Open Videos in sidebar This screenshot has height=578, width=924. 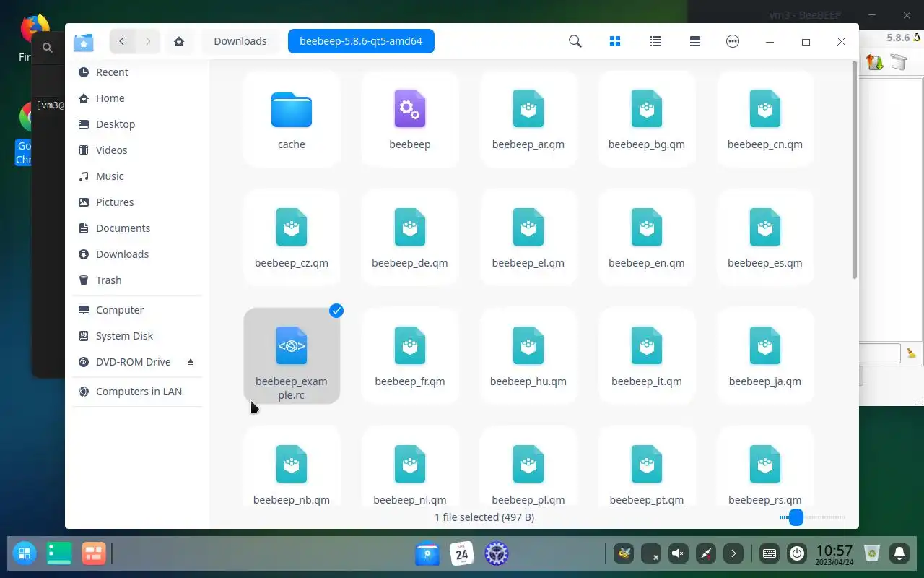click(x=137, y=150)
